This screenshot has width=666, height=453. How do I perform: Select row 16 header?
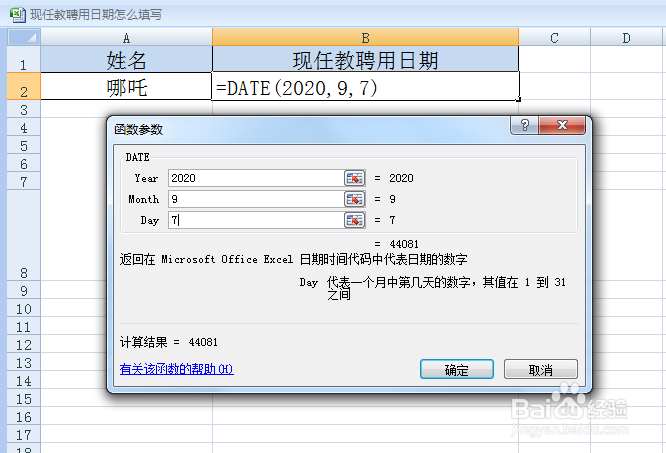[x=24, y=416]
